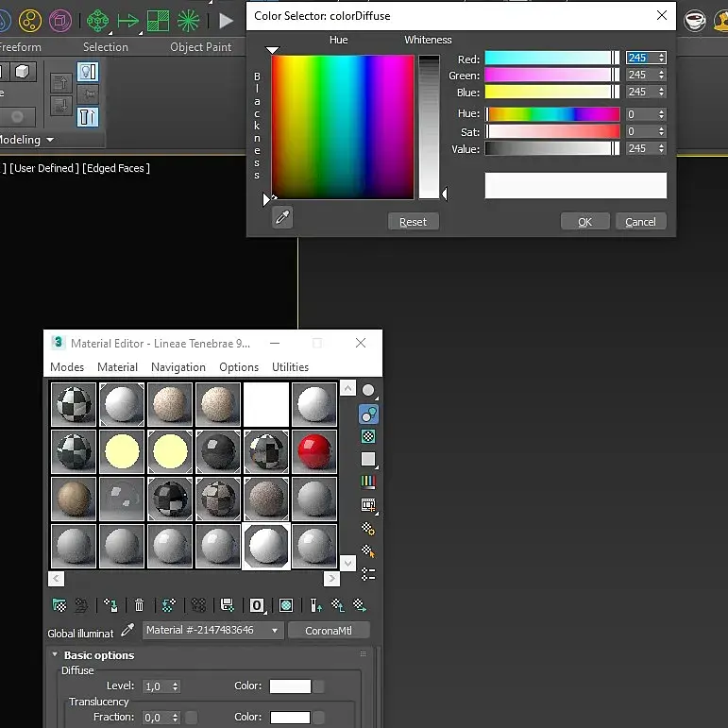Toggle map button next to Translucency Fraction

coord(192,718)
